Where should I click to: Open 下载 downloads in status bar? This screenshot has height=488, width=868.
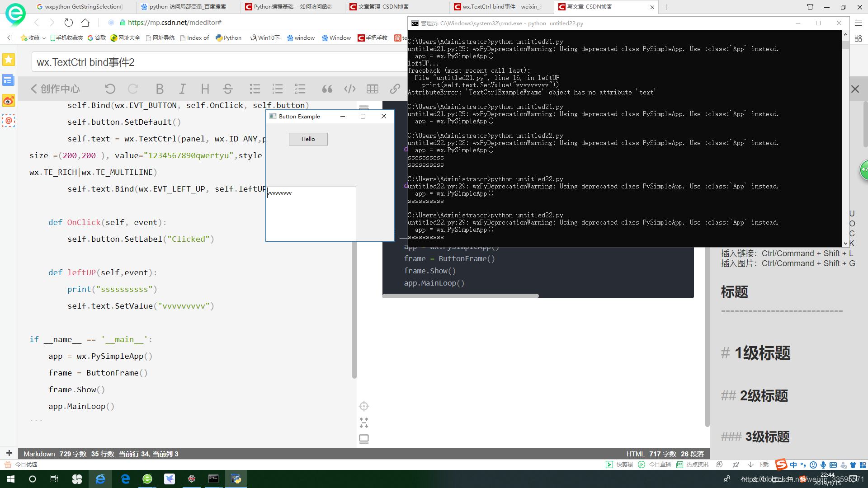point(759,465)
